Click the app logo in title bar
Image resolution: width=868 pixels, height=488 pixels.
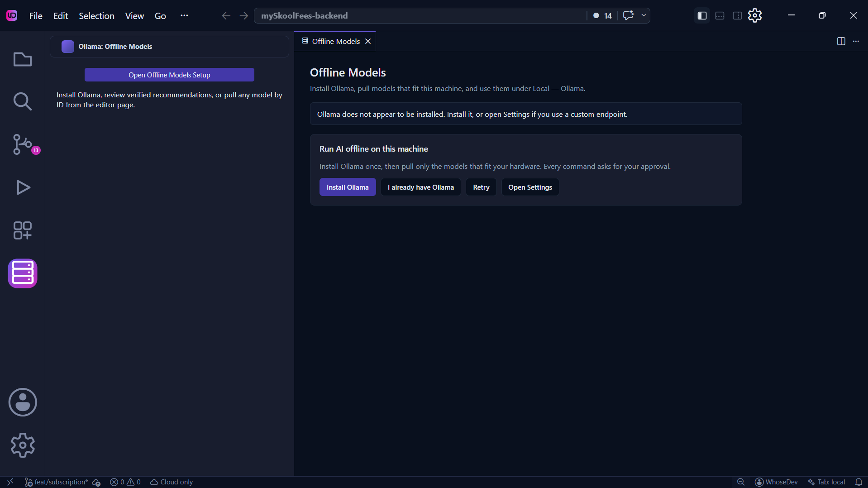point(12,15)
